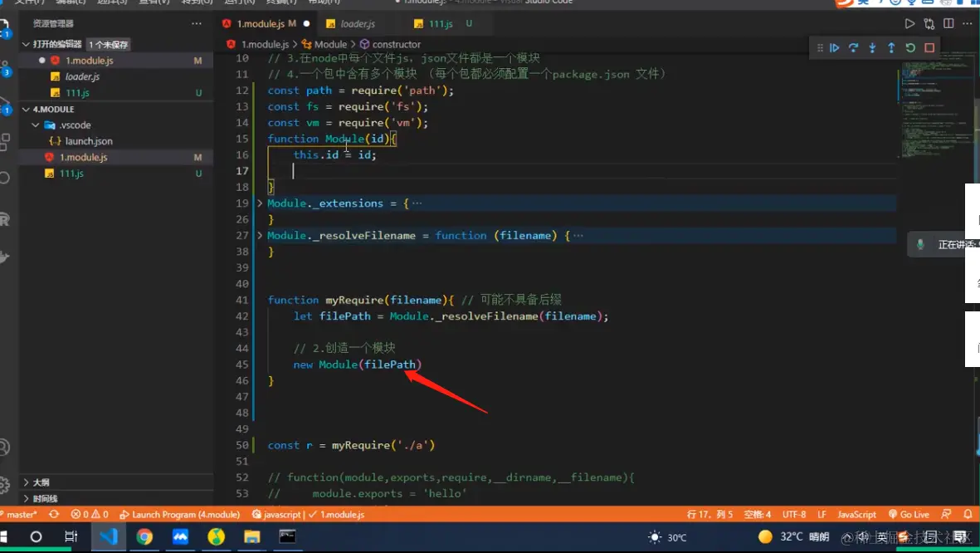Continue debugging with the Continue button
The image size is (980, 553).
(x=835, y=47)
